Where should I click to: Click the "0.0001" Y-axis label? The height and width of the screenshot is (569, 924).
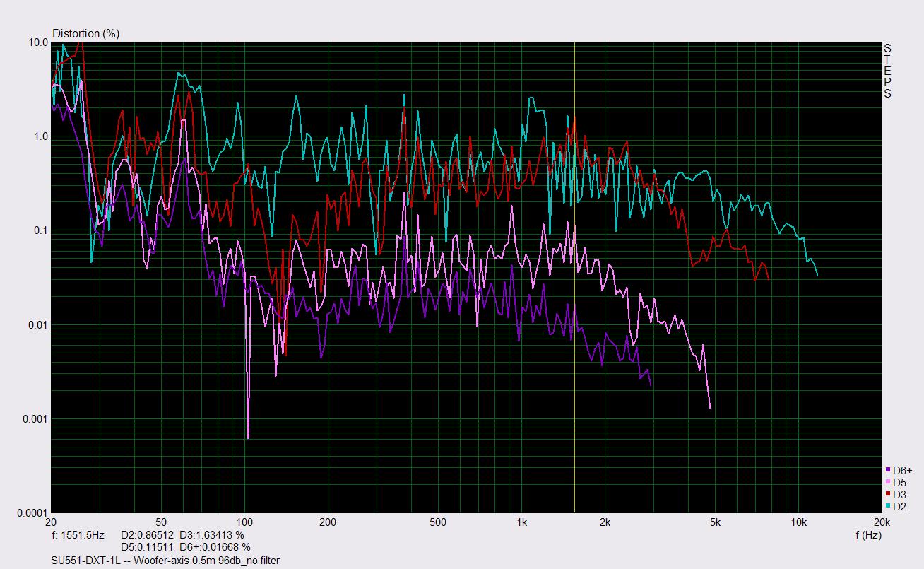(32, 513)
